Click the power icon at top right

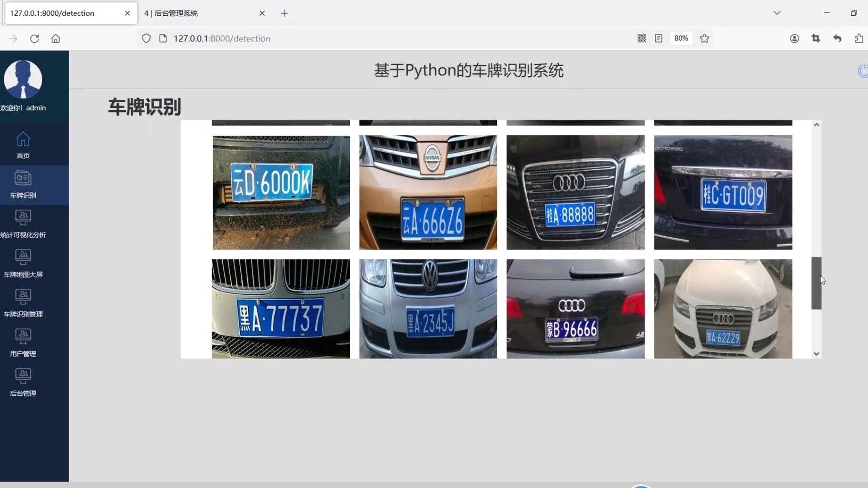pos(863,71)
